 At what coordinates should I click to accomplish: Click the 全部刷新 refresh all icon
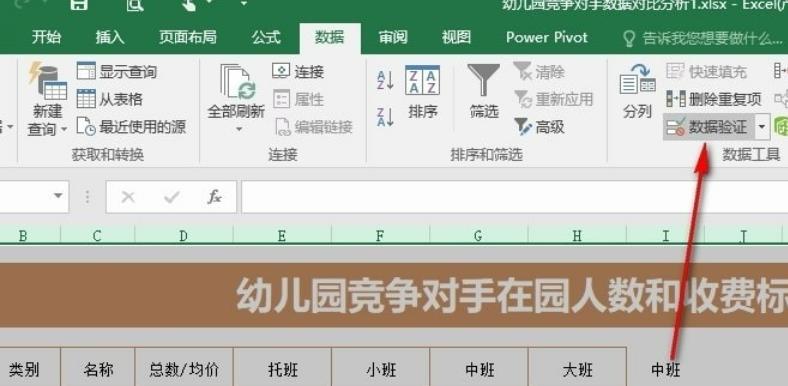237,82
